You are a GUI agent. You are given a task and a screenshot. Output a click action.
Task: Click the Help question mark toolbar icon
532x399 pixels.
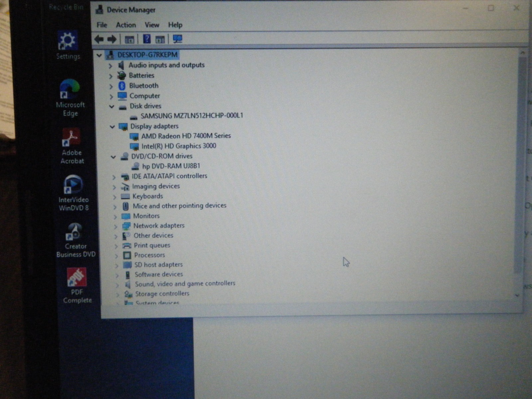pos(147,39)
